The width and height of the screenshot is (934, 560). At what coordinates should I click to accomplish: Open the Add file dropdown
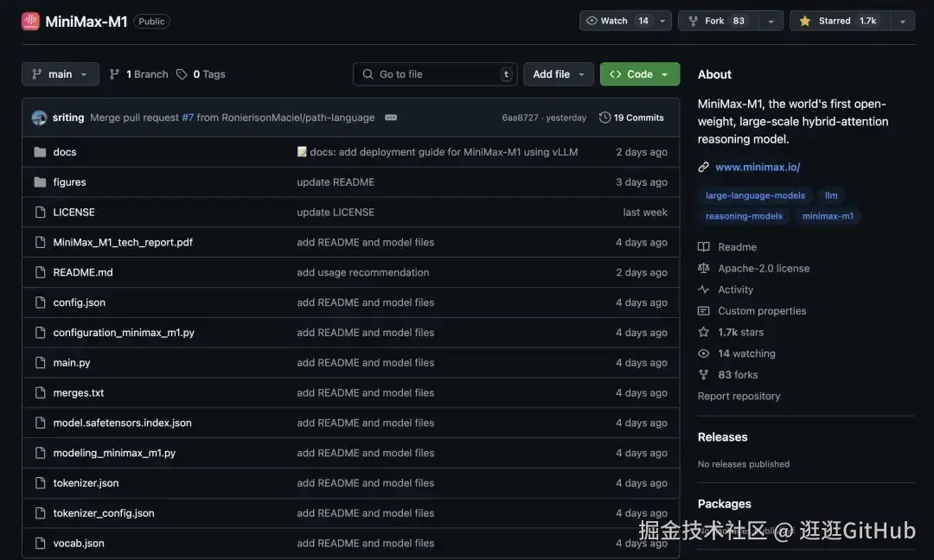click(x=558, y=74)
